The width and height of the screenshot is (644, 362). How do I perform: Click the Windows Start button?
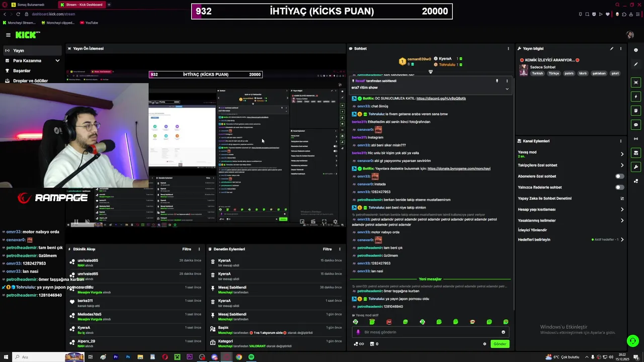(x=6, y=357)
